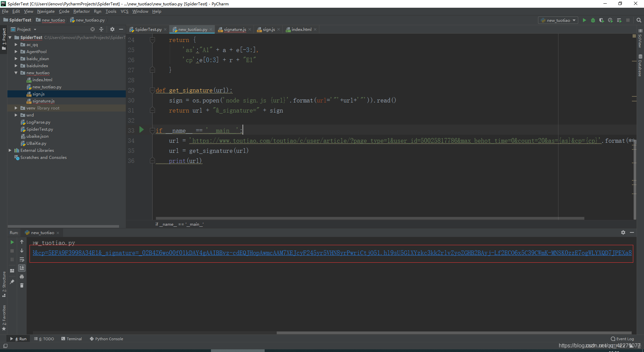This screenshot has height=352, width=644.
Task: Collapse all icon in Project panel header
Action: pyautogui.click(x=101, y=29)
